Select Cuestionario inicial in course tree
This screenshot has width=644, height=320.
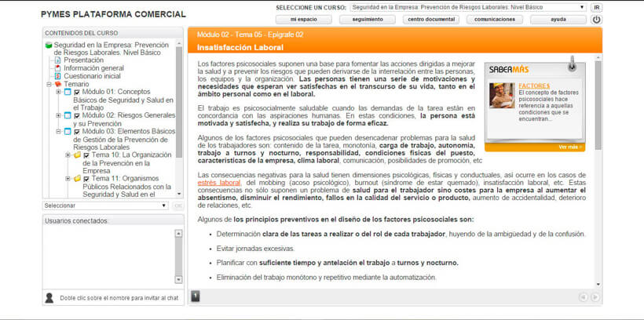click(x=92, y=76)
